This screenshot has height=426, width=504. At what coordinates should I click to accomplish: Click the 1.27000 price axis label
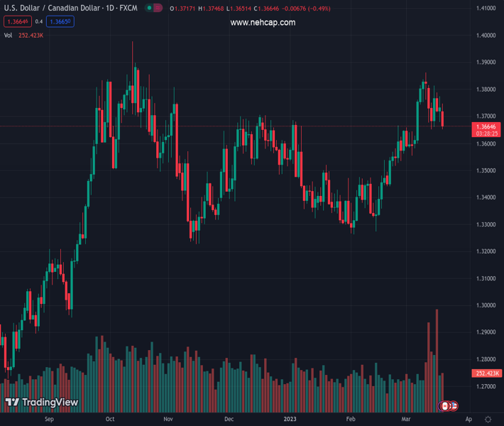pos(486,386)
